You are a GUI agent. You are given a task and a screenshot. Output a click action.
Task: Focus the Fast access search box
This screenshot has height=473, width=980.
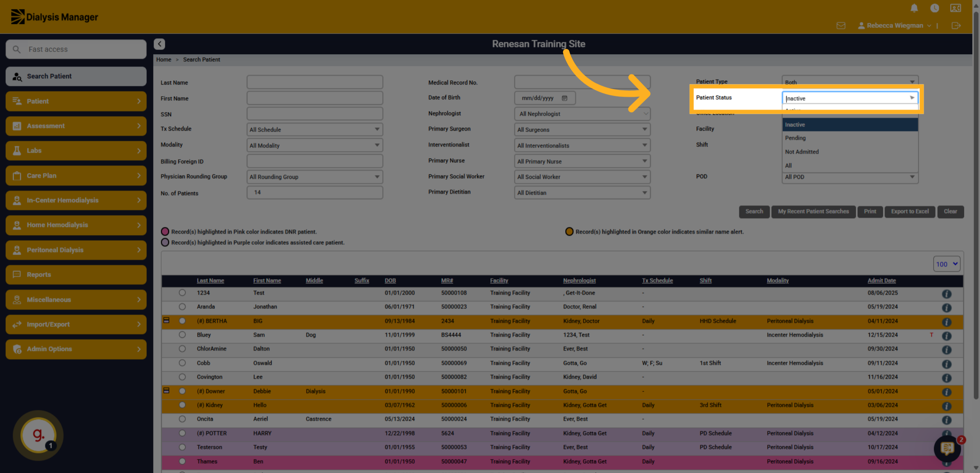pyautogui.click(x=76, y=49)
